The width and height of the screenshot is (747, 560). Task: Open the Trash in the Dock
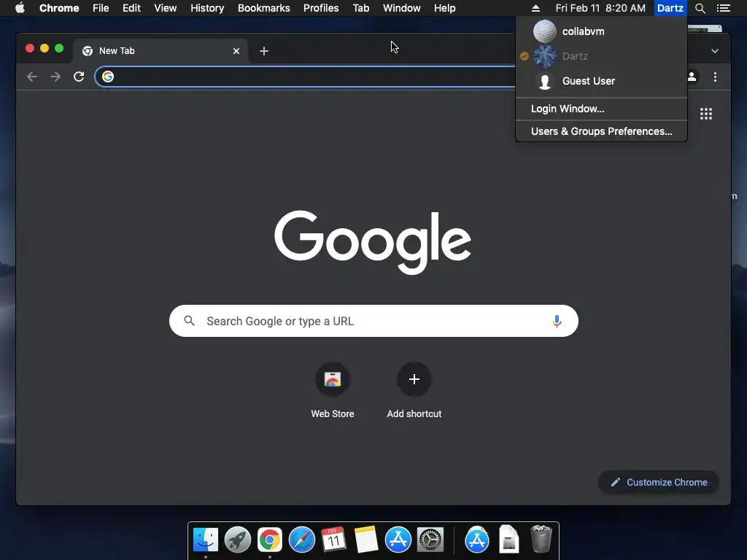tap(541, 539)
